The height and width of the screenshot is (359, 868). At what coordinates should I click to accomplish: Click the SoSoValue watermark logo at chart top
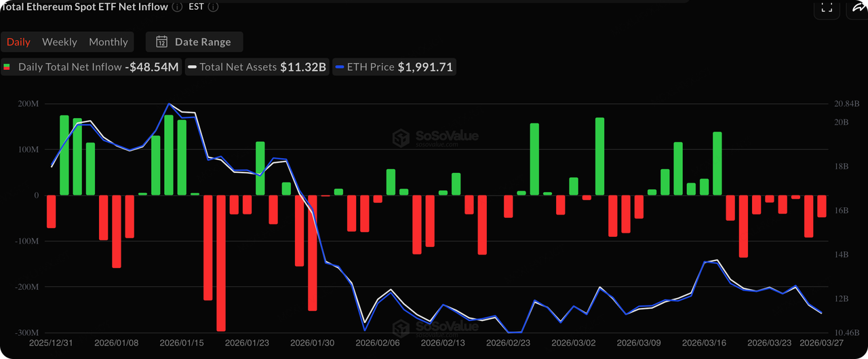[x=435, y=138]
